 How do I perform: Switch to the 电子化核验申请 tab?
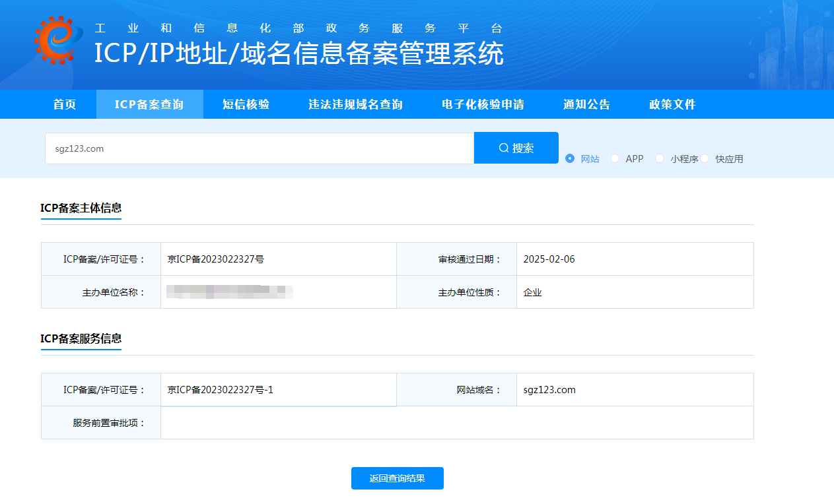point(483,104)
